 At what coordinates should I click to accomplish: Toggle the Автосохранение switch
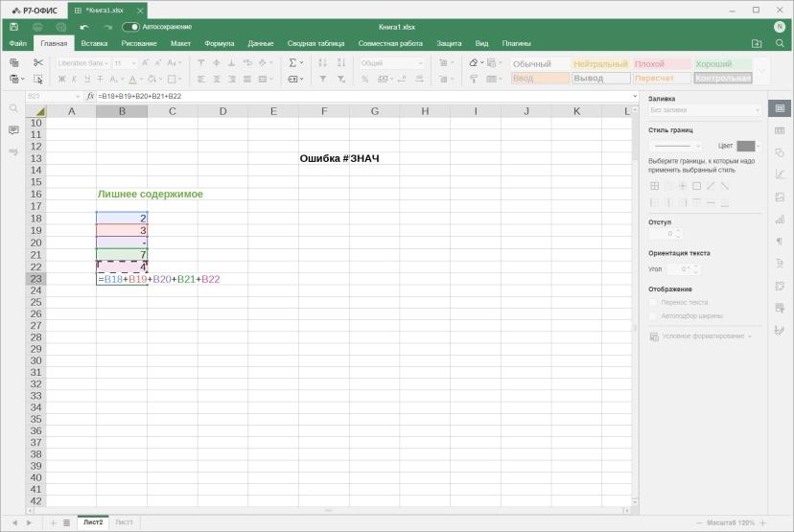pyautogui.click(x=130, y=27)
